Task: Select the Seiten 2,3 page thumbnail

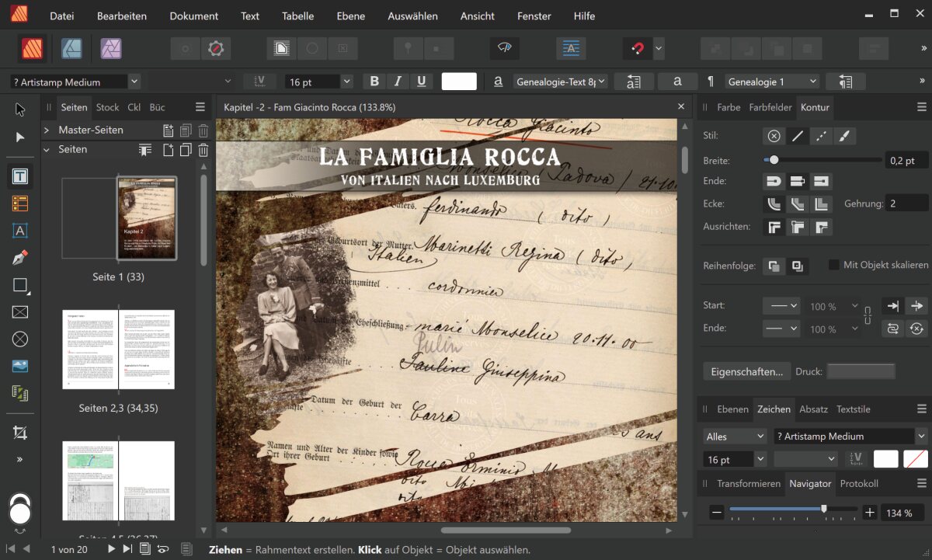Action: [x=118, y=350]
